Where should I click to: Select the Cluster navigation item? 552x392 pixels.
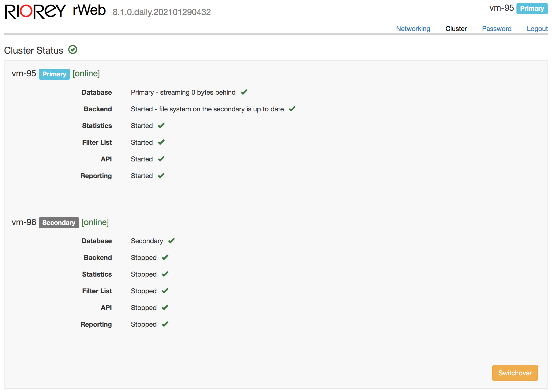coord(456,29)
